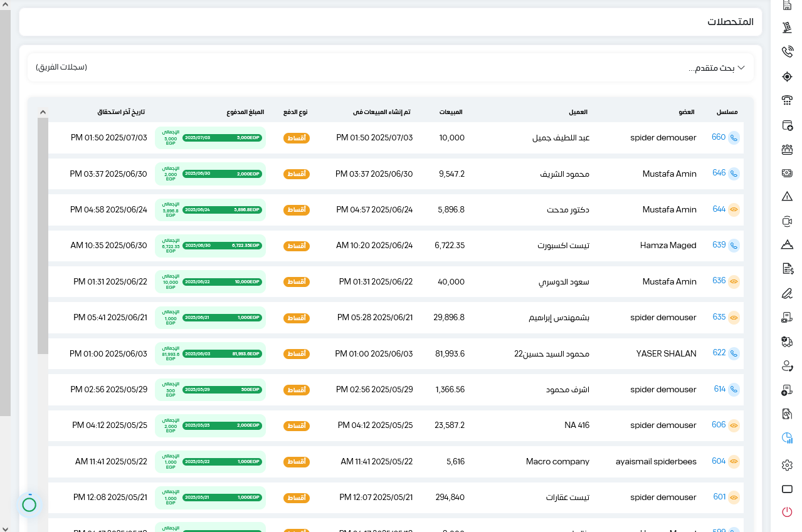Click the eye view icon for record 606

point(734,425)
